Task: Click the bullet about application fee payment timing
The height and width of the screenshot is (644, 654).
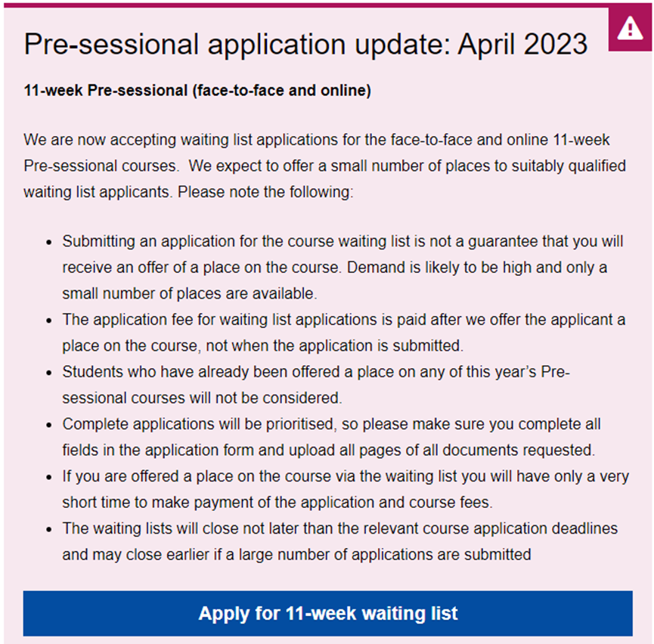Action: click(325, 333)
